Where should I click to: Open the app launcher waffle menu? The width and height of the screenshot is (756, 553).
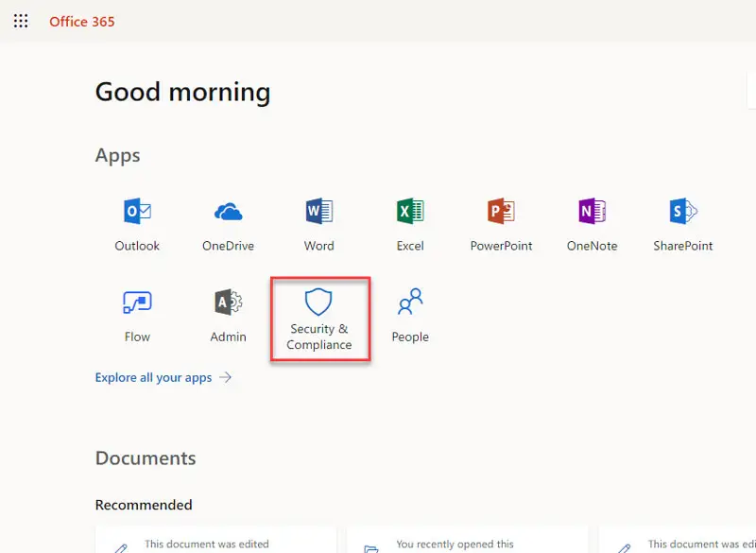coord(21,21)
